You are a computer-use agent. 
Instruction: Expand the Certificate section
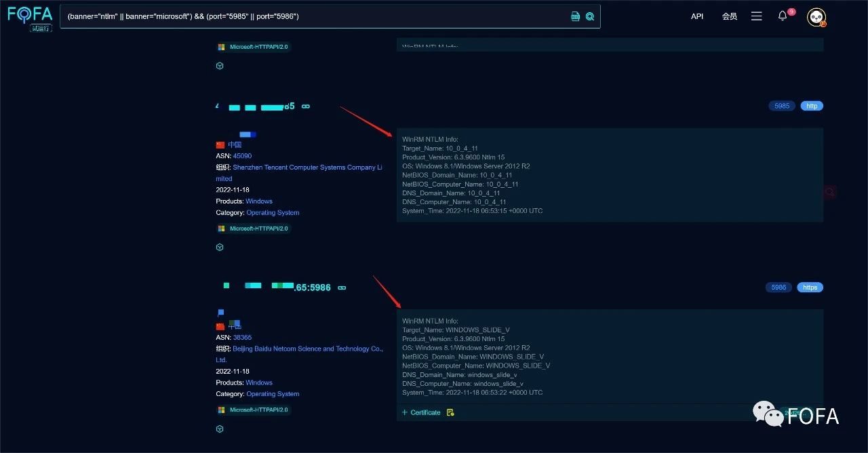click(x=421, y=412)
